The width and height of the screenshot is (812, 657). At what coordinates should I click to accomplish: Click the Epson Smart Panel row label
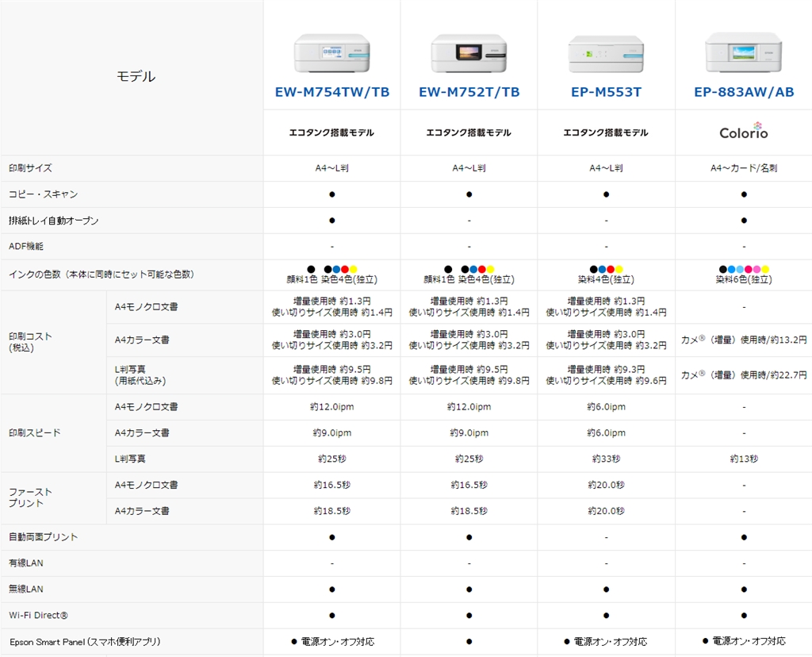85,642
